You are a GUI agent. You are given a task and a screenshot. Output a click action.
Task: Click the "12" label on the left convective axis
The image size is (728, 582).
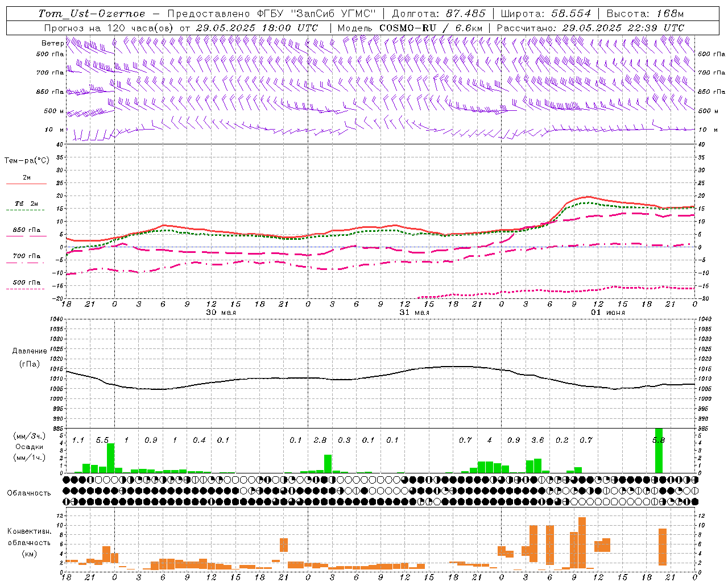(x=60, y=516)
